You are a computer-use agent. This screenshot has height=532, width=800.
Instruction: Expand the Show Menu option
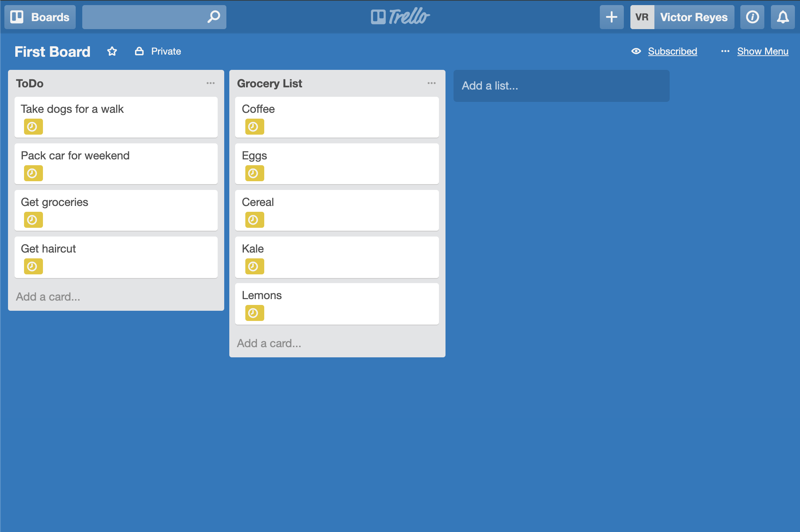763,52
